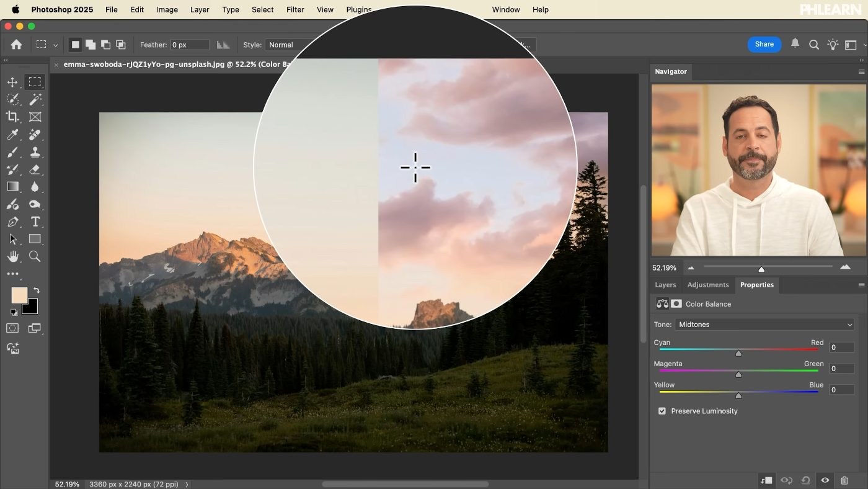Open search with the magnifier icon
The width and height of the screenshot is (868, 489).
814,45
